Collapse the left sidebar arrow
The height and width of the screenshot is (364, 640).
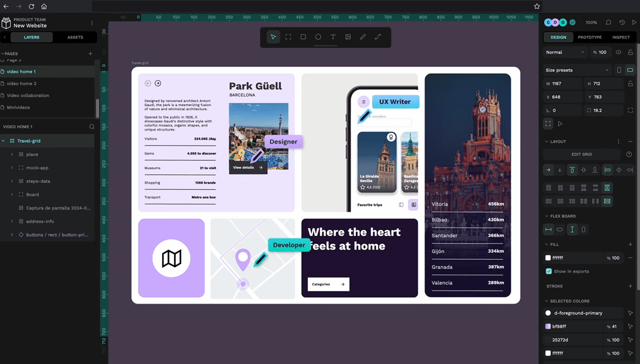pos(5,37)
